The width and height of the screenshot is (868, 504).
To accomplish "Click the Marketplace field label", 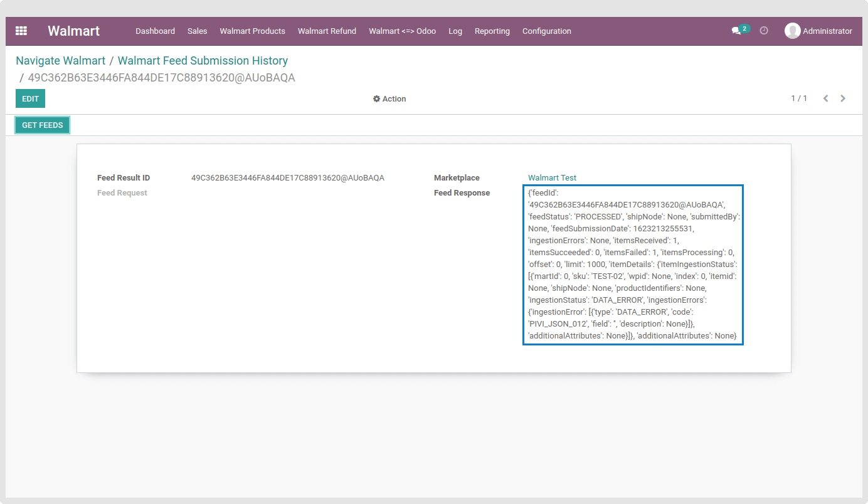I will [457, 178].
